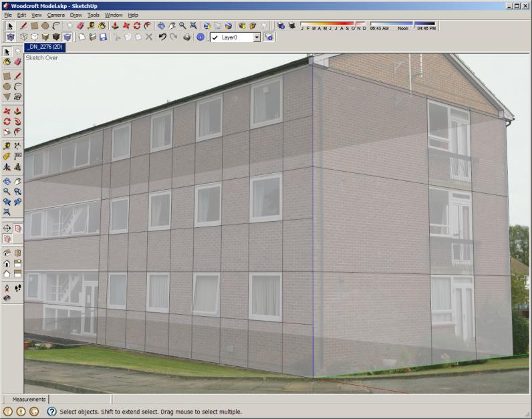Select the 3D Text tool in left toolbar
532x419 pixels.
pyautogui.click(x=17, y=167)
